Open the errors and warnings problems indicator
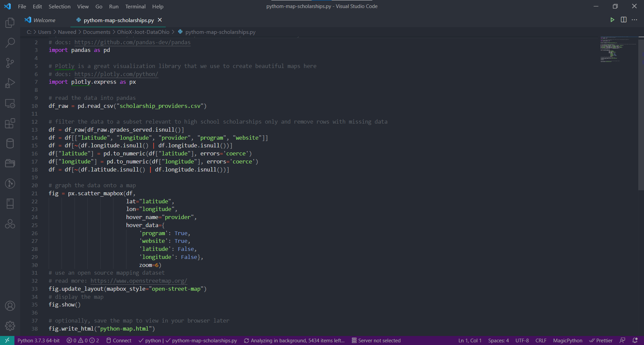Image resolution: width=644 pixels, height=345 pixels. tap(83, 340)
